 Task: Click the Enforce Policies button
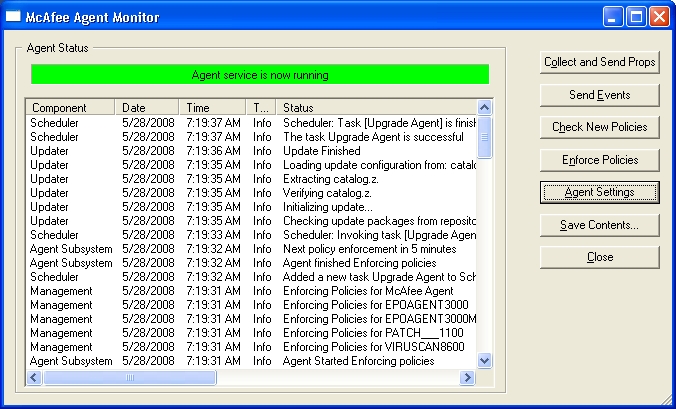pos(600,160)
